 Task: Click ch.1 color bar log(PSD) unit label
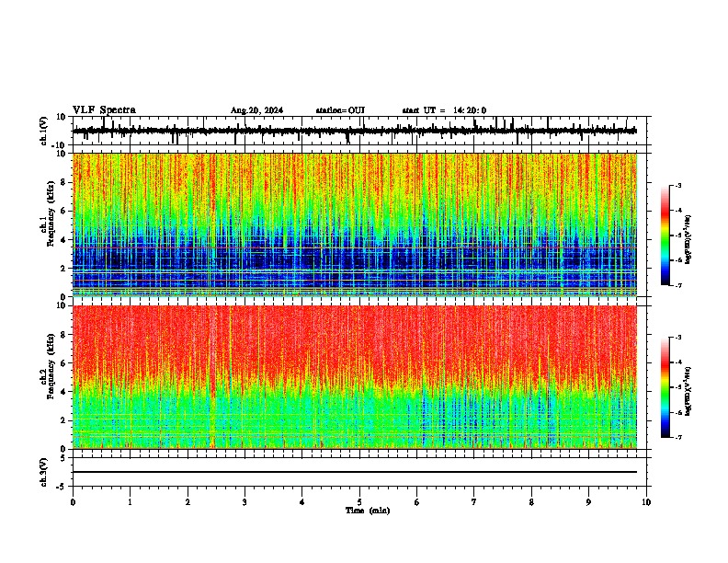click(x=688, y=240)
